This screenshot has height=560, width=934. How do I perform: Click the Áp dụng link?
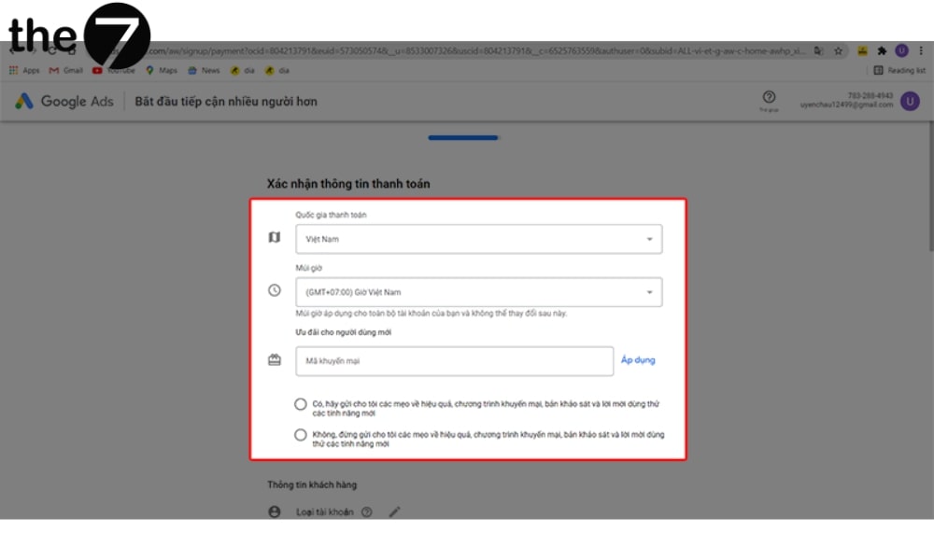click(x=638, y=360)
